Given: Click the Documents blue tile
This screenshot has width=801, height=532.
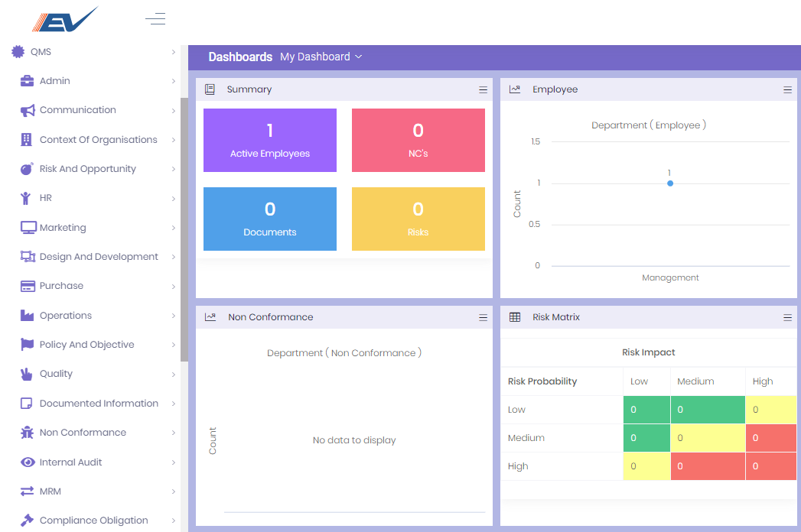Looking at the screenshot, I should (x=270, y=219).
